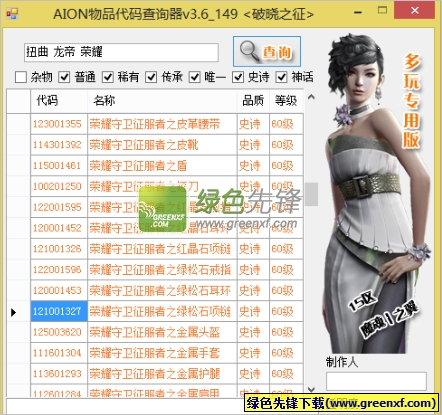Select code cell 111601304
This screenshot has height=415, width=442.
tap(59, 353)
